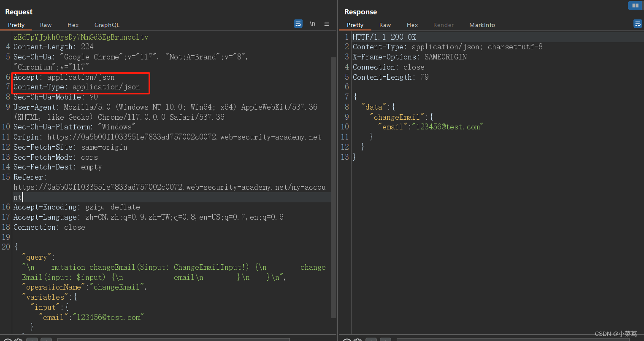The image size is (644, 341).
Task: Click the response Content-Length: 79 line
Action: (391, 77)
